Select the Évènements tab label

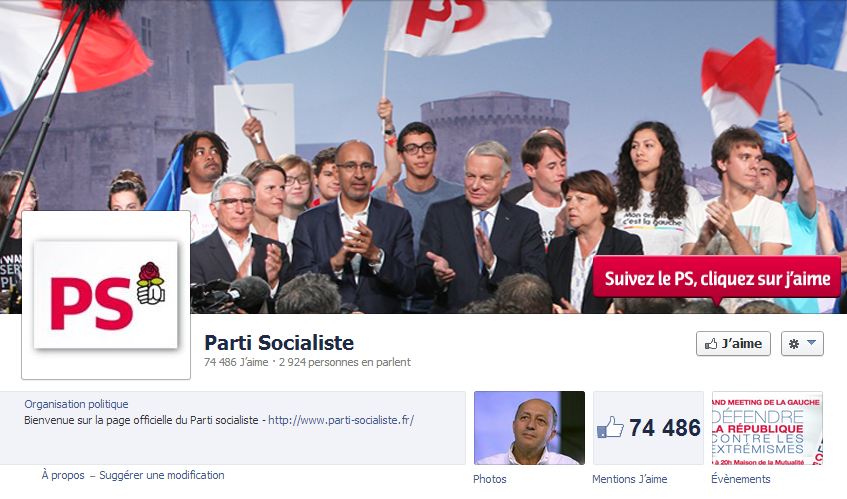741,479
